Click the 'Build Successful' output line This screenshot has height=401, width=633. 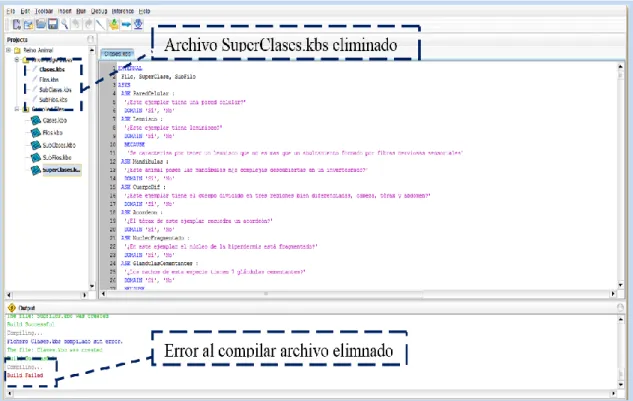(31, 324)
